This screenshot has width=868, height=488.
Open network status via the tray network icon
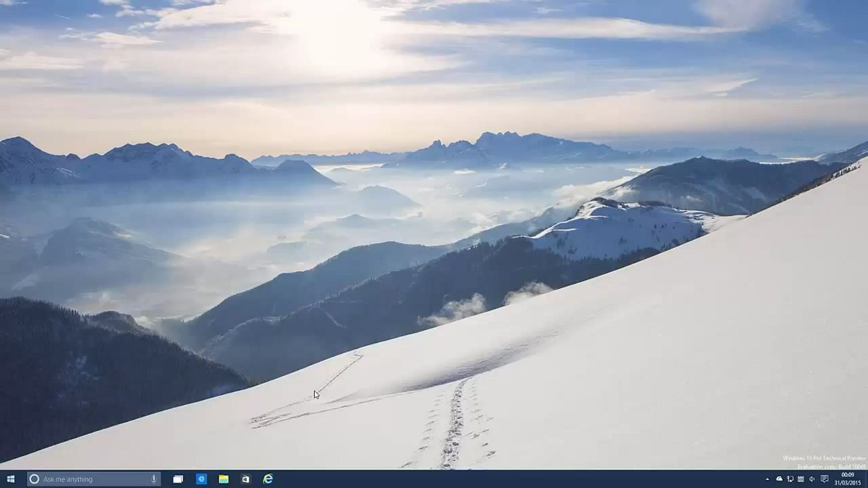click(790, 479)
